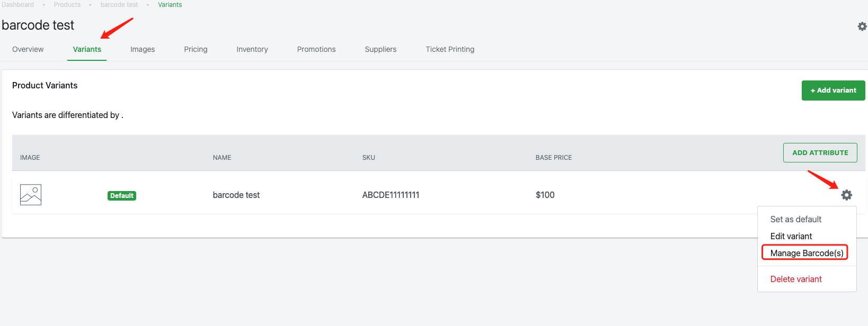Select Set as default option
Image resolution: width=868 pixels, height=326 pixels.
(795, 219)
